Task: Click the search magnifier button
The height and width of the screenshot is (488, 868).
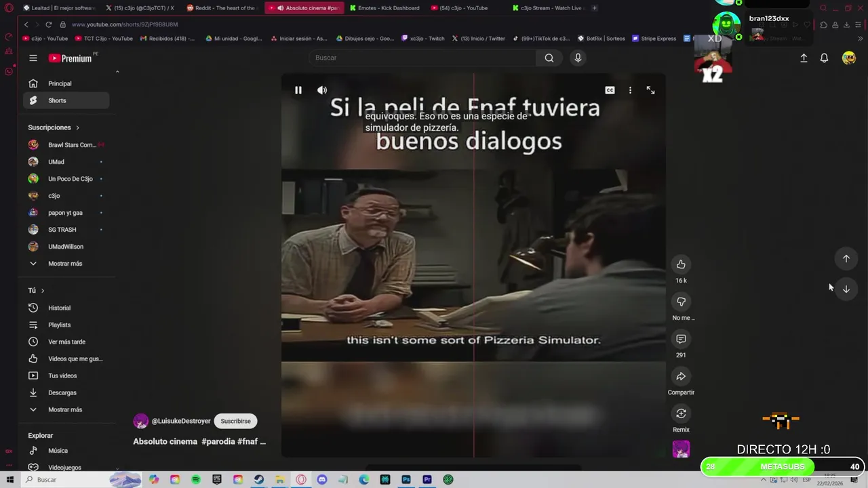Action: pos(549,58)
